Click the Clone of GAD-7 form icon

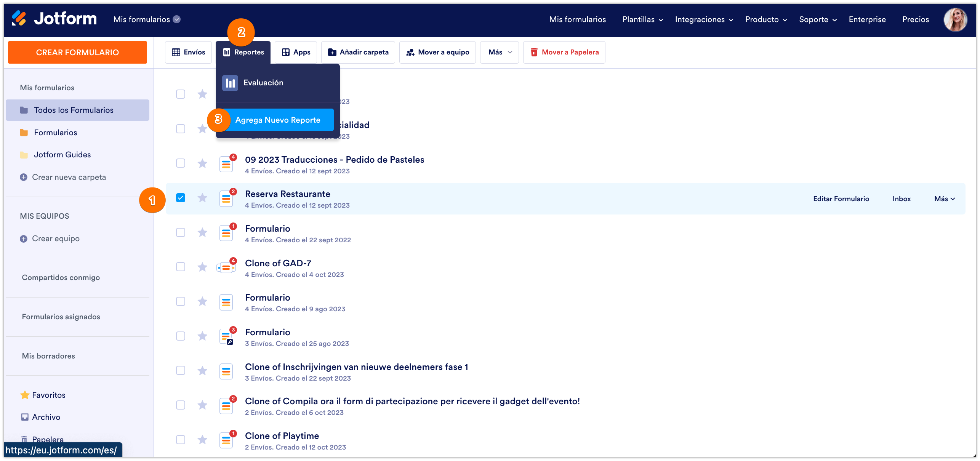click(x=226, y=267)
